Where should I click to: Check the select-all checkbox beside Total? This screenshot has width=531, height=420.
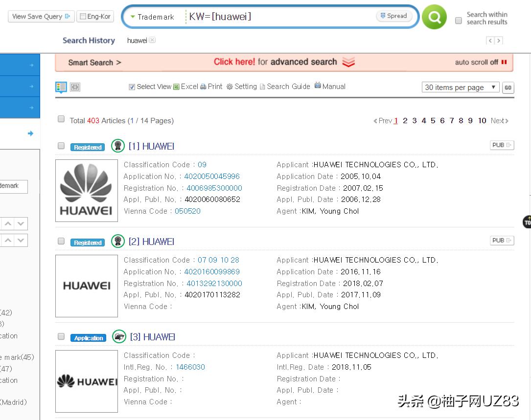(x=61, y=119)
